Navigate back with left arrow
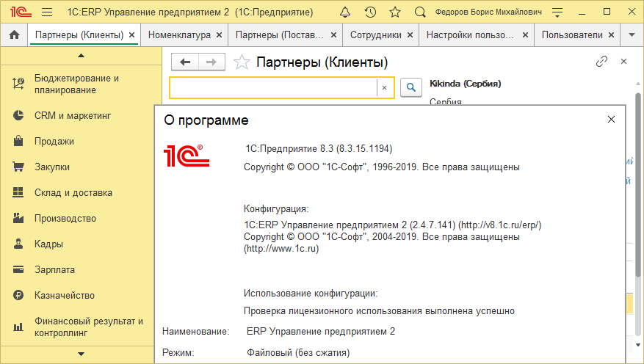644x364 pixels. coord(185,62)
